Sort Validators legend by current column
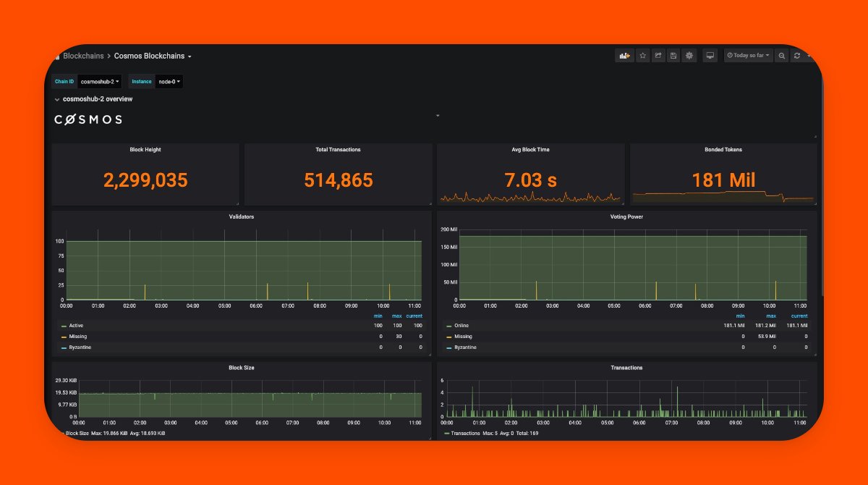 [x=414, y=316]
